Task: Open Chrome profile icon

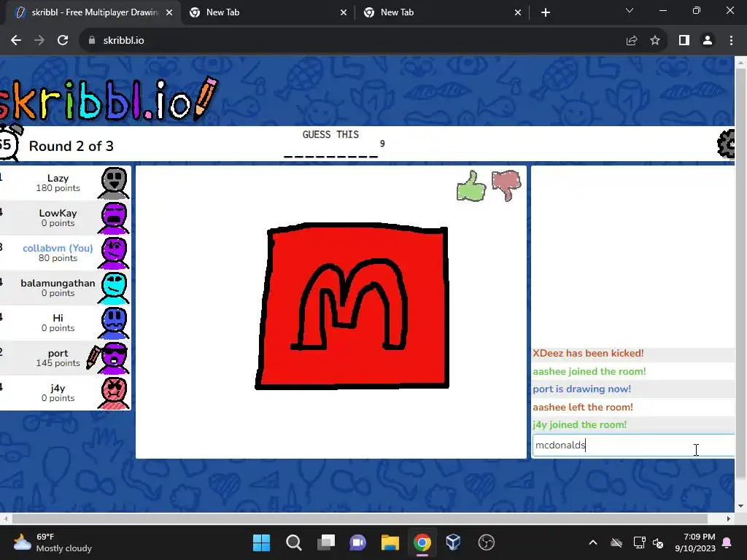Action: [708, 41]
